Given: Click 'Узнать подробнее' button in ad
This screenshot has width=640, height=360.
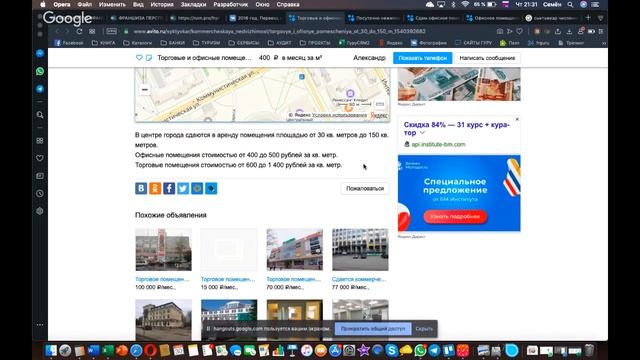Looking at the screenshot, I should point(455,216).
